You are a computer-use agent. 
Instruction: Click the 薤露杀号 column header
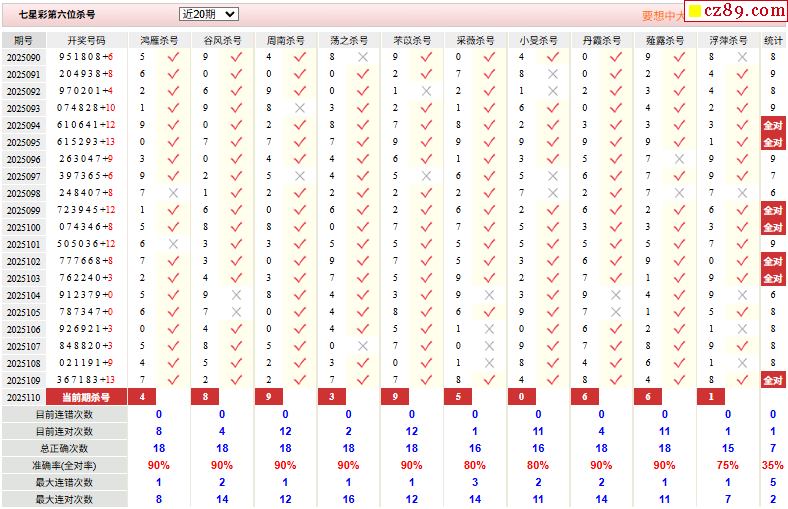[x=665, y=40]
